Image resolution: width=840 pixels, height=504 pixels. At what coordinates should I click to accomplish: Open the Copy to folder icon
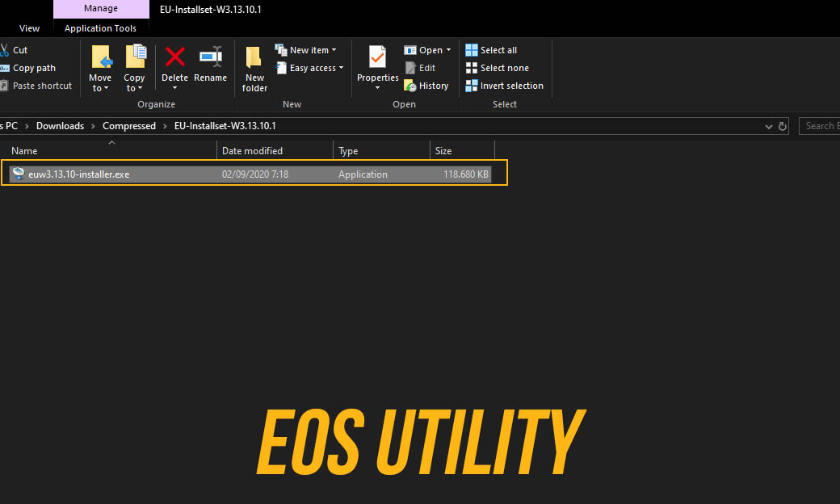pyautogui.click(x=136, y=57)
